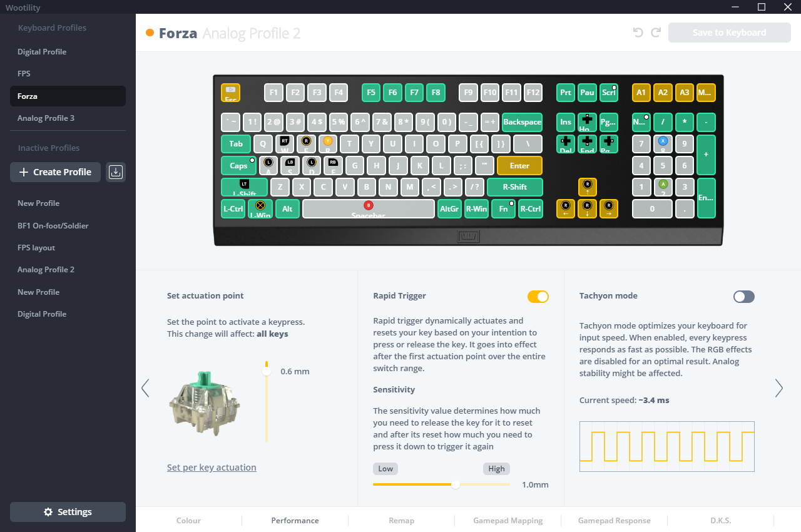Disable the Rapid Trigger toggle

click(538, 297)
